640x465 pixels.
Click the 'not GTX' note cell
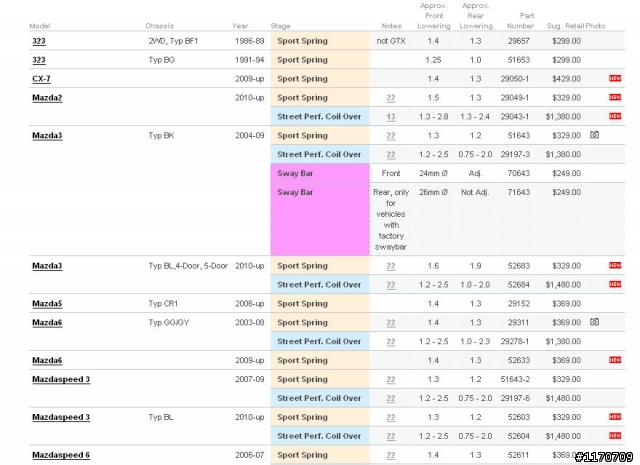391,41
